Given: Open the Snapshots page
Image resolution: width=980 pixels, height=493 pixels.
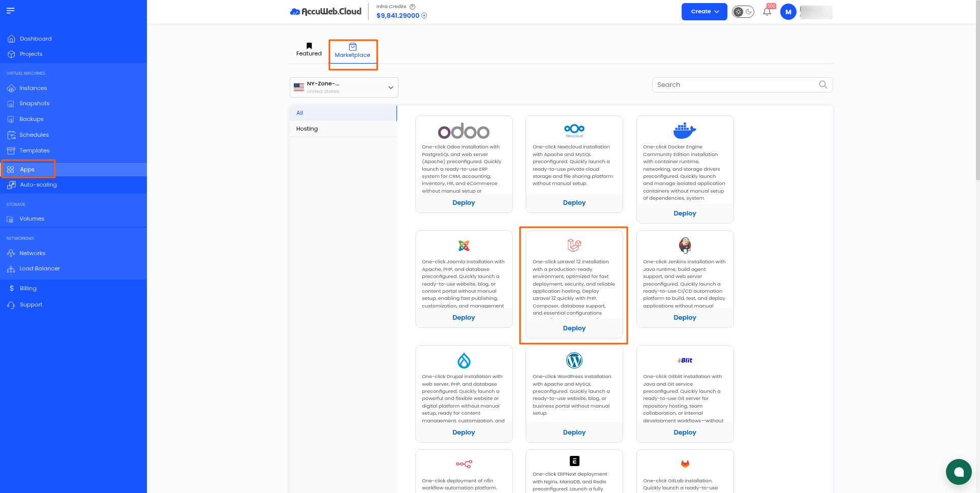Looking at the screenshot, I should [x=34, y=103].
